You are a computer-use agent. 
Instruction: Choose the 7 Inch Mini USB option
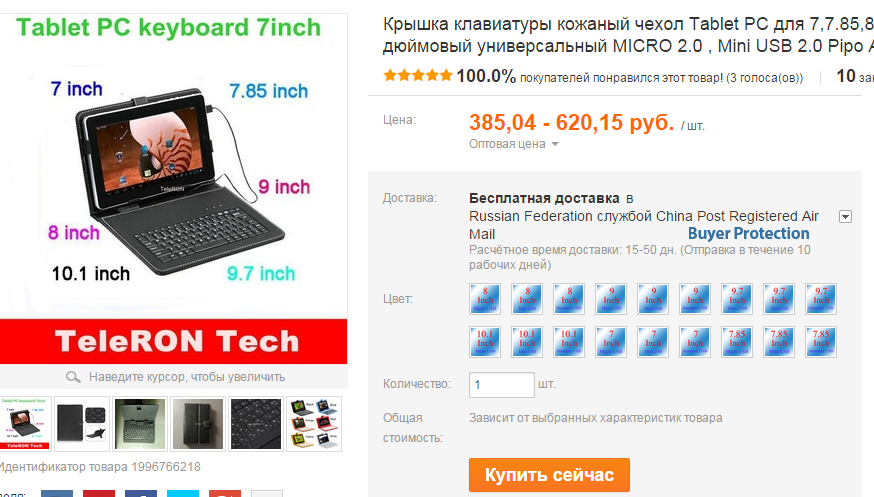coord(653,342)
